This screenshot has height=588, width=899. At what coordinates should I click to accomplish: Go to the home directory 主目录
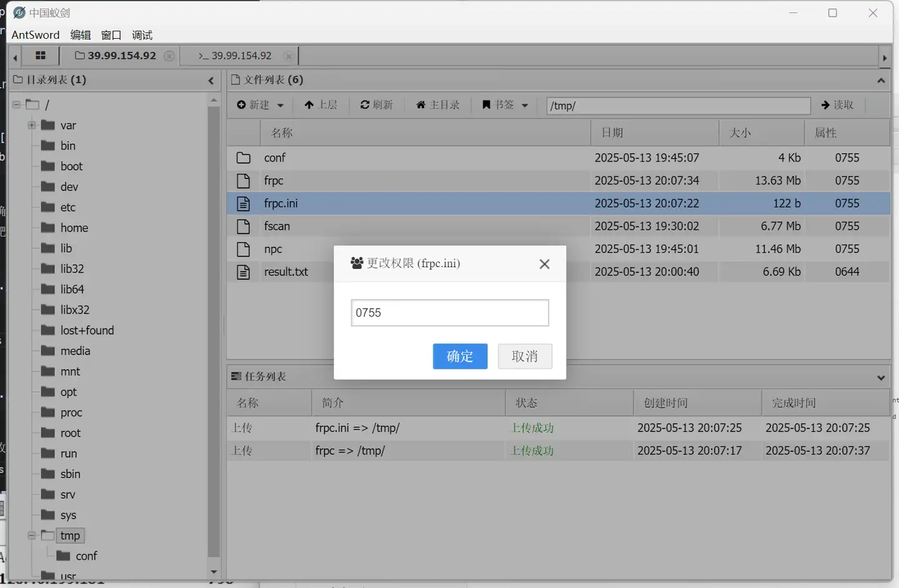[438, 105]
